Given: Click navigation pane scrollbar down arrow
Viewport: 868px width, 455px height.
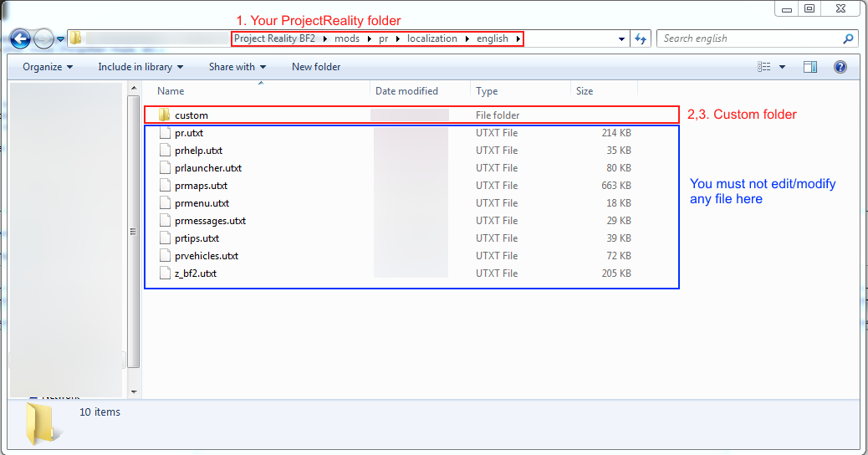Looking at the screenshot, I should point(134,392).
